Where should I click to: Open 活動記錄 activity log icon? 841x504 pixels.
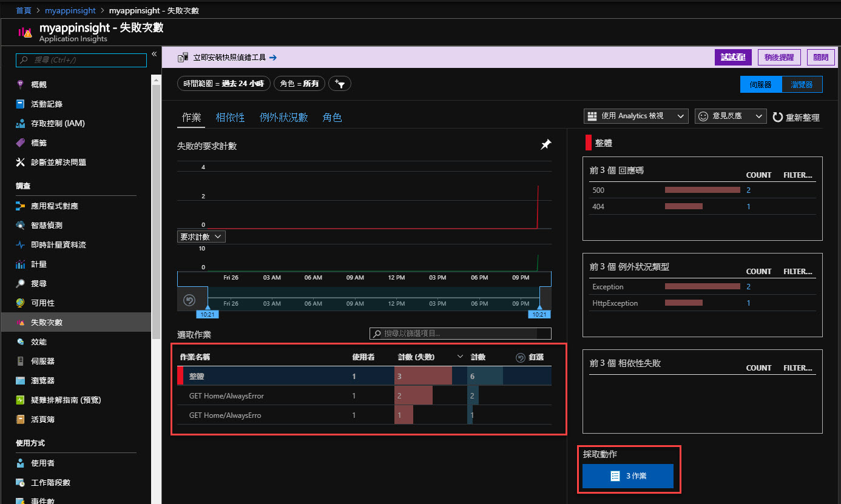pyautogui.click(x=21, y=104)
